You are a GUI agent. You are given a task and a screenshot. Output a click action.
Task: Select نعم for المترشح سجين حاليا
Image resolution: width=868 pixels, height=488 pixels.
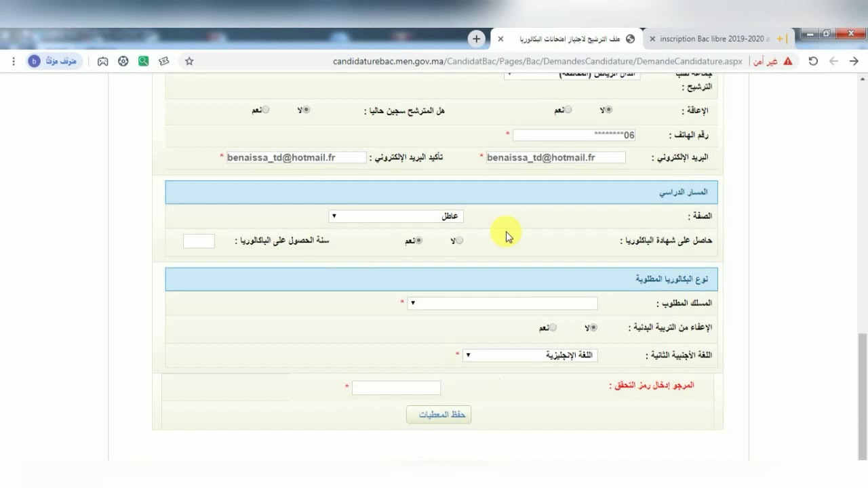coord(265,110)
